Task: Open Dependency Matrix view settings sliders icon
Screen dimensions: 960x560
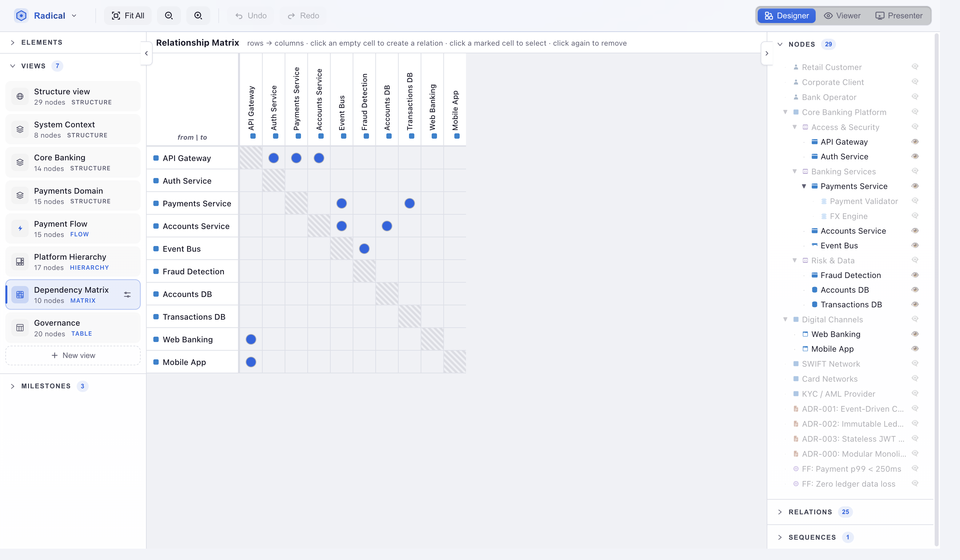Action: click(127, 295)
